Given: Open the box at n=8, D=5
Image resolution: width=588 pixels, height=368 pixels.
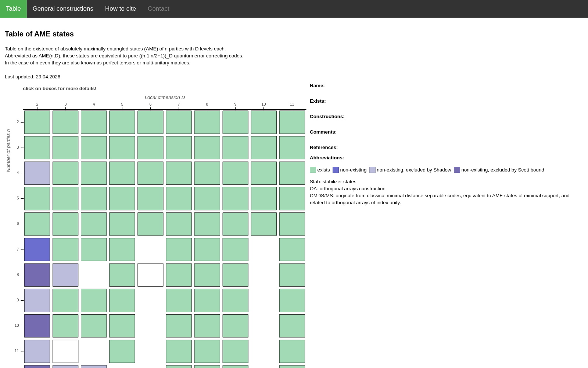Looking at the screenshot, I should click(x=122, y=275).
